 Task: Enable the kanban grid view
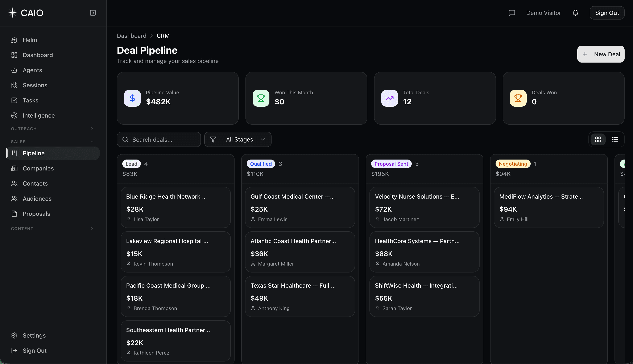pyautogui.click(x=598, y=139)
